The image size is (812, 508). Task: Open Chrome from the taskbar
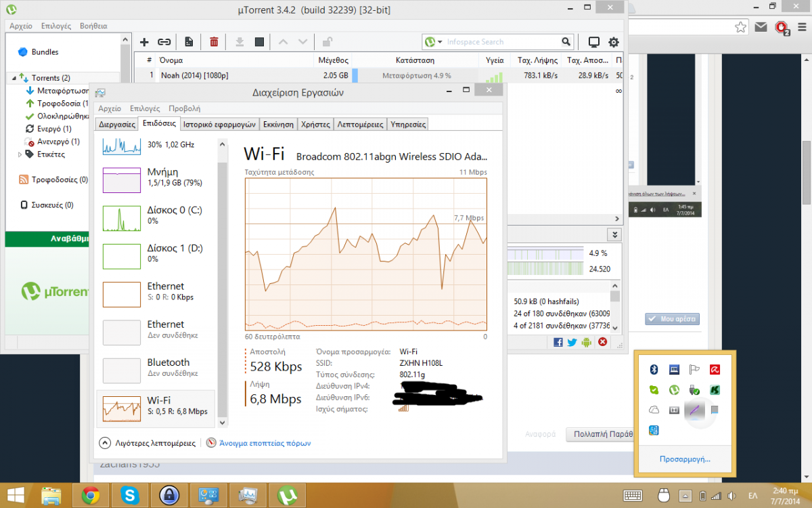91,496
